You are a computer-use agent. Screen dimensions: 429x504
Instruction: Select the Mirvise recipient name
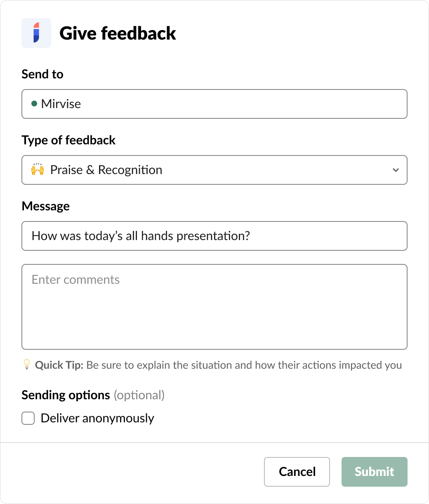point(61,104)
